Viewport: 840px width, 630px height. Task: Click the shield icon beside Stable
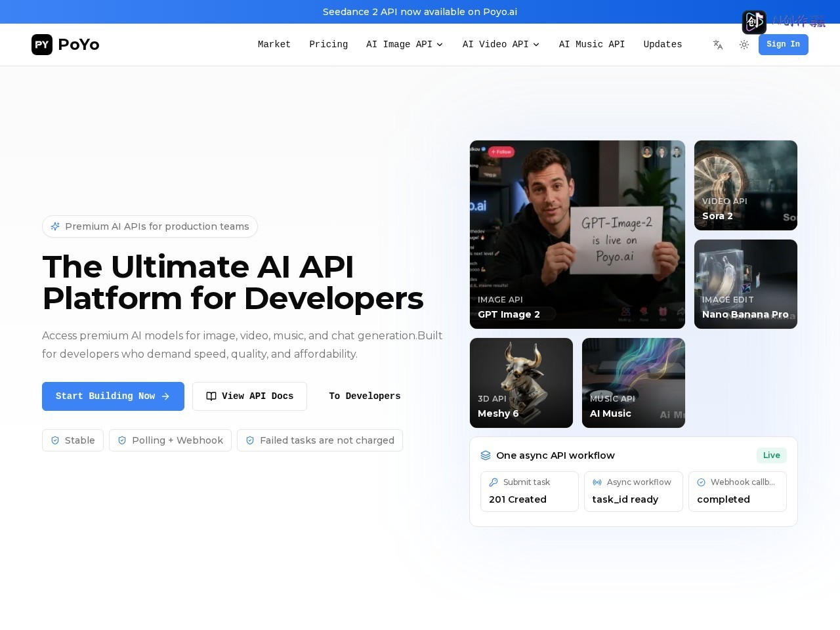point(55,440)
